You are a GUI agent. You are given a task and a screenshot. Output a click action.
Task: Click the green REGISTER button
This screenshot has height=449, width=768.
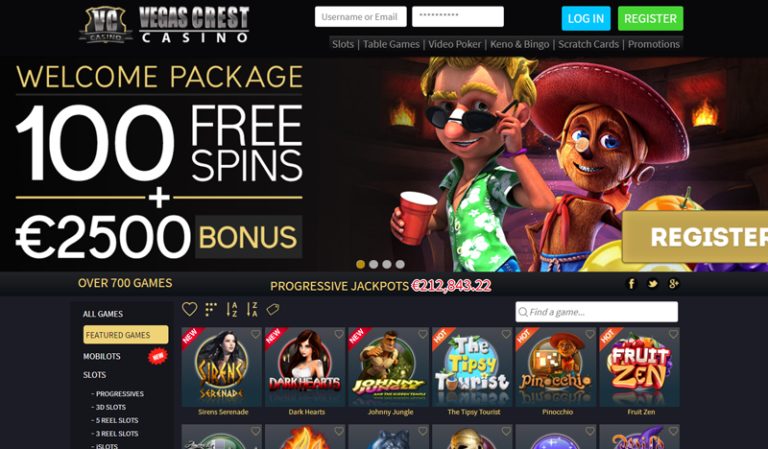tap(650, 19)
